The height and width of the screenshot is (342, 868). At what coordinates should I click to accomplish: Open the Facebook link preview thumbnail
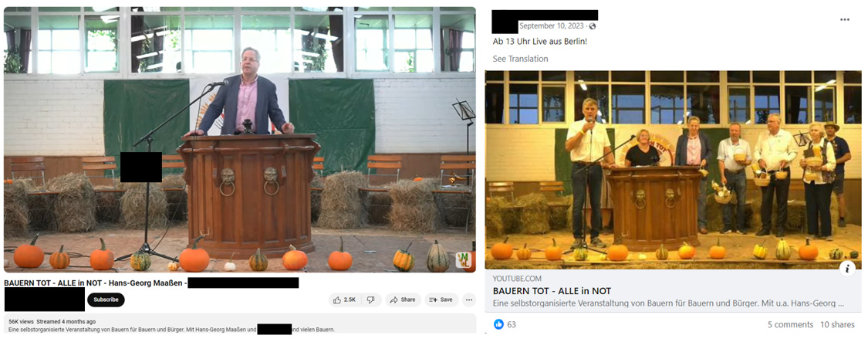[x=673, y=170]
